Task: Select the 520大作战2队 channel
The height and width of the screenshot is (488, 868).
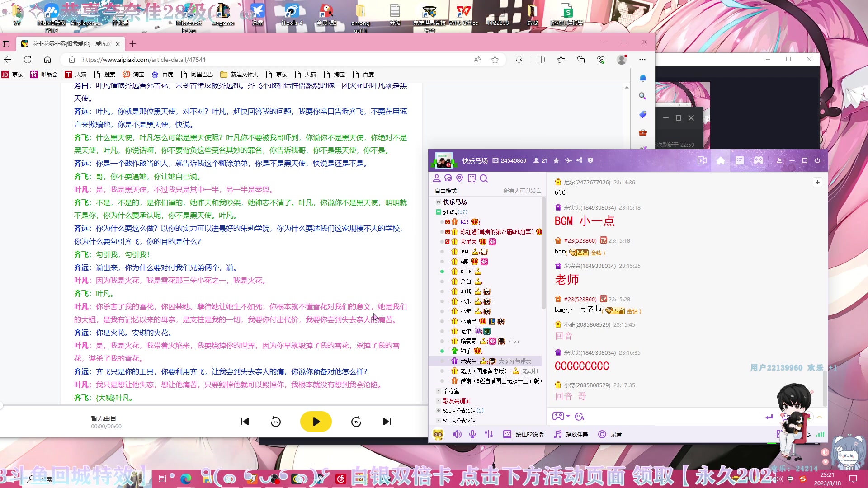Action: click(x=459, y=421)
